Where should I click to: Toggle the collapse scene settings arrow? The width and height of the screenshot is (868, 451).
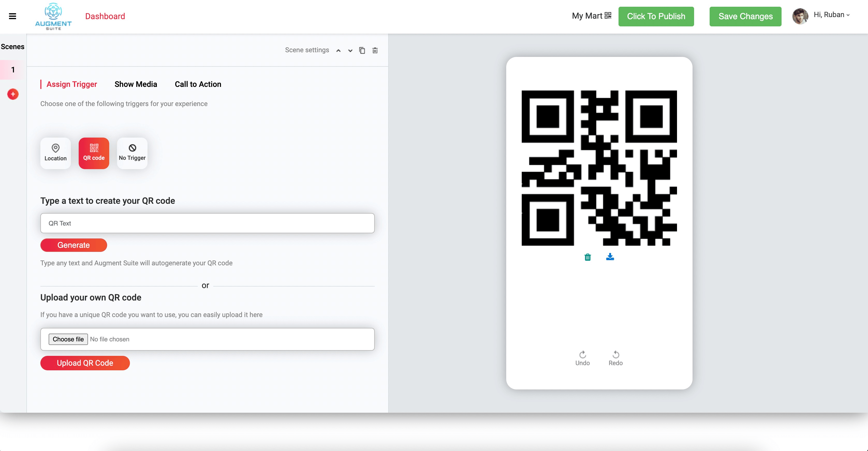coord(339,50)
